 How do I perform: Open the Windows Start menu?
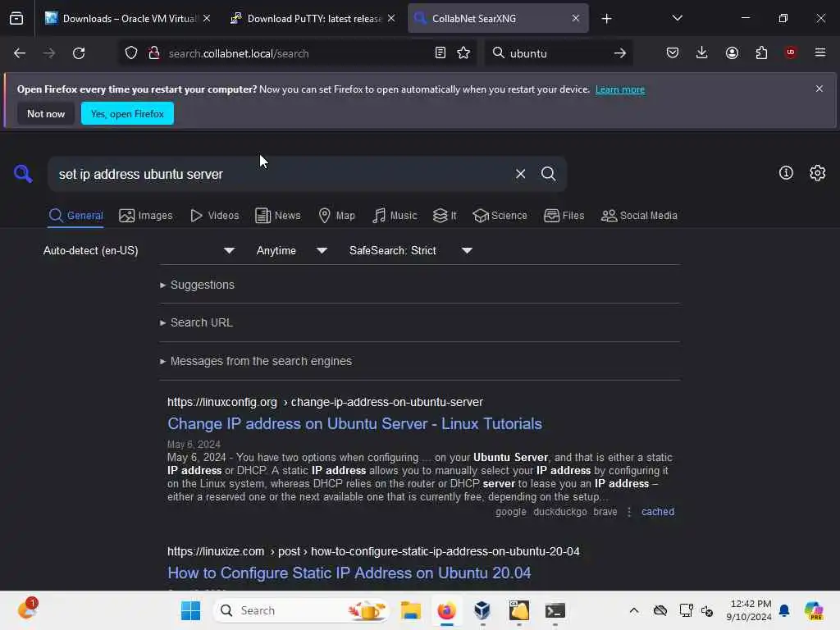pyautogui.click(x=190, y=610)
